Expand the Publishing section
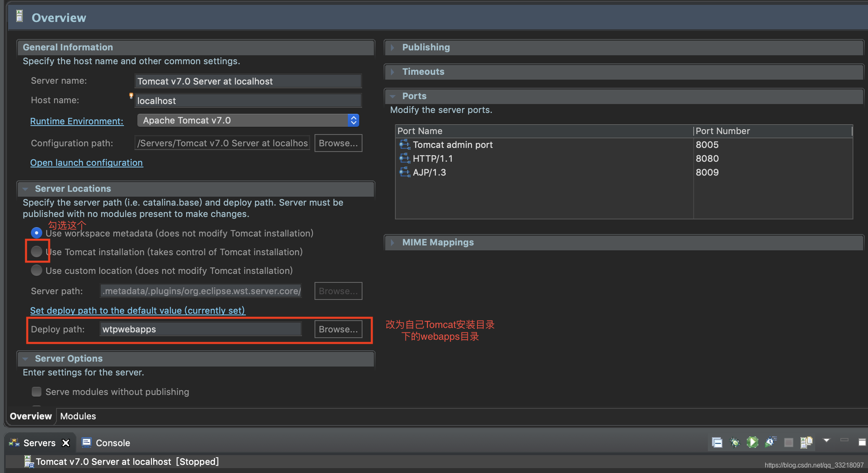The height and width of the screenshot is (473, 868). click(x=393, y=48)
